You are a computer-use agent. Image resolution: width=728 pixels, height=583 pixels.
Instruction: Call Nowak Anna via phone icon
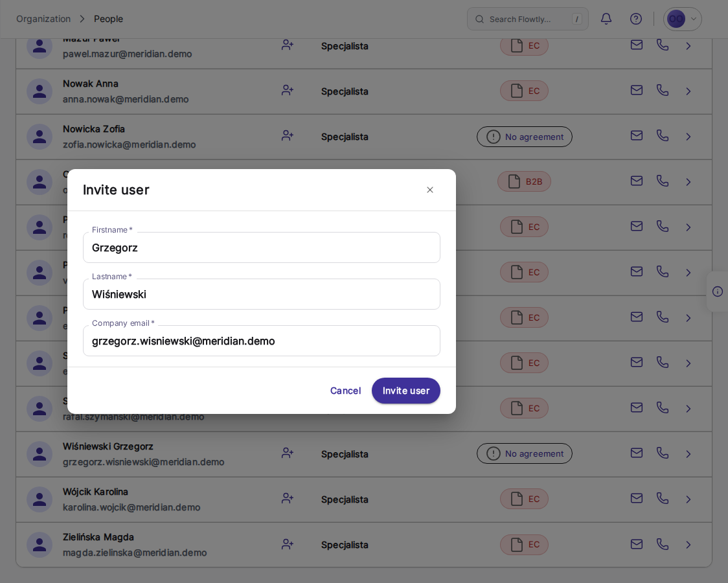tap(663, 91)
